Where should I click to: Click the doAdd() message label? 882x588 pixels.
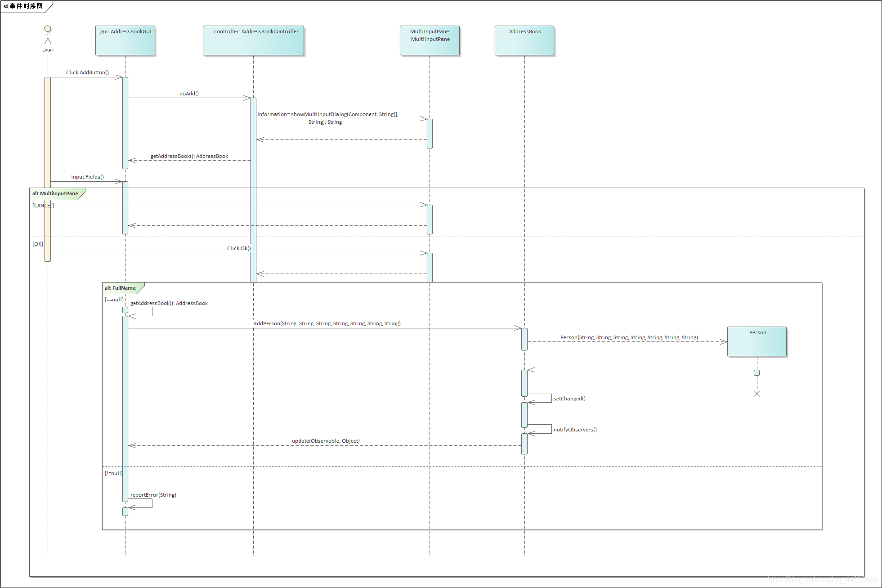[189, 94]
